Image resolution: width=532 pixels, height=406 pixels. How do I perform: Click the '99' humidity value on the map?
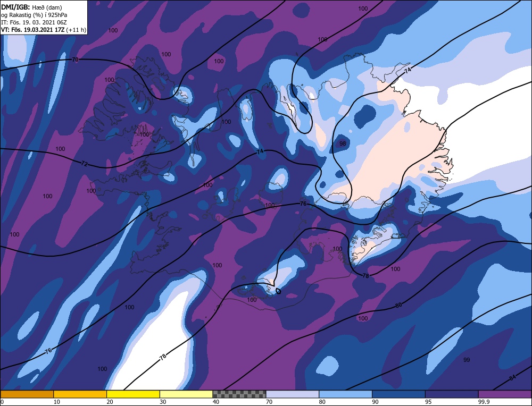(x=467, y=360)
